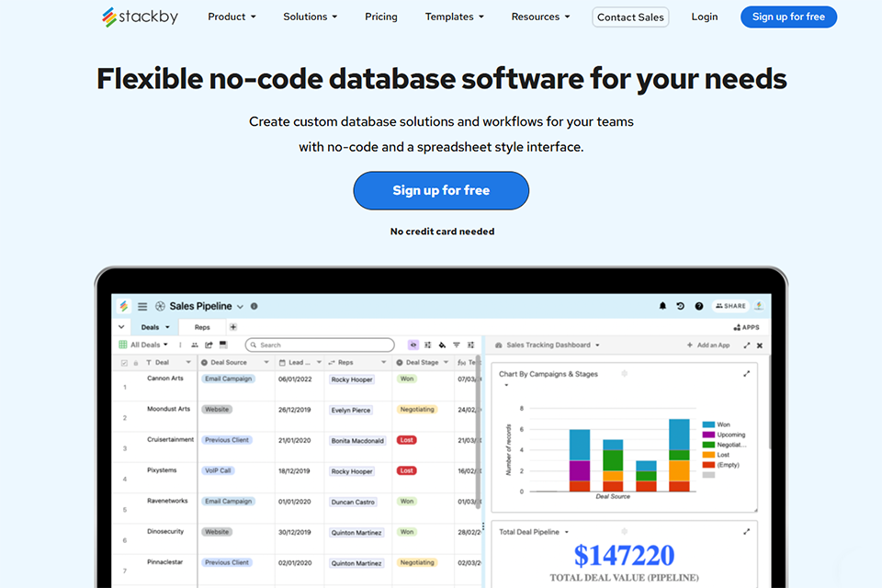Expand the Sales Tracking Dashboard panel fullscreen
This screenshot has height=588, width=882.
[x=746, y=345]
